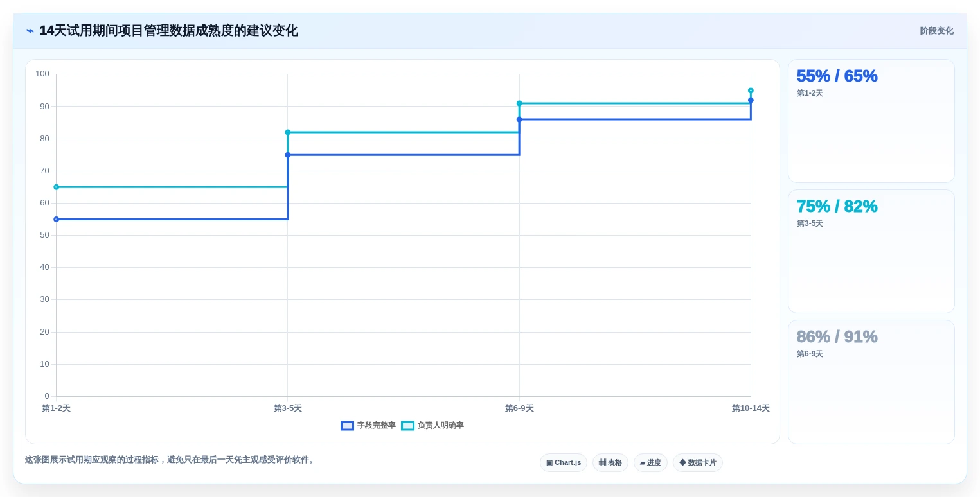The width and height of the screenshot is (980, 497).
Task: Toggle the 负责人明确率 legend entry
Action: click(x=432, y=425)
